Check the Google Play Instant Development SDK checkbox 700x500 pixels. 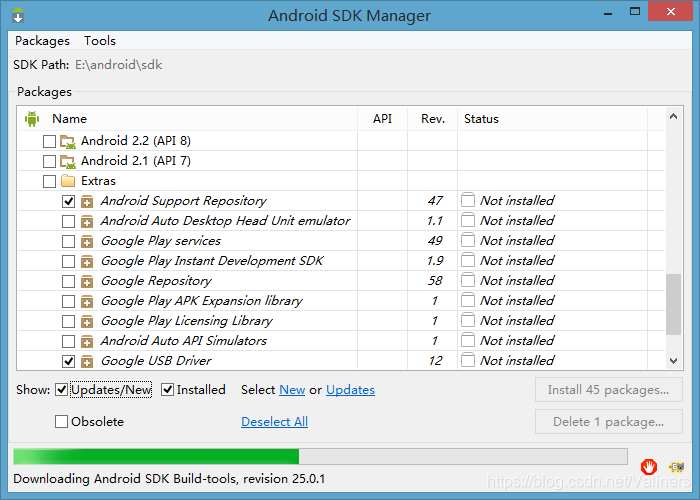(x=68, y=261)
